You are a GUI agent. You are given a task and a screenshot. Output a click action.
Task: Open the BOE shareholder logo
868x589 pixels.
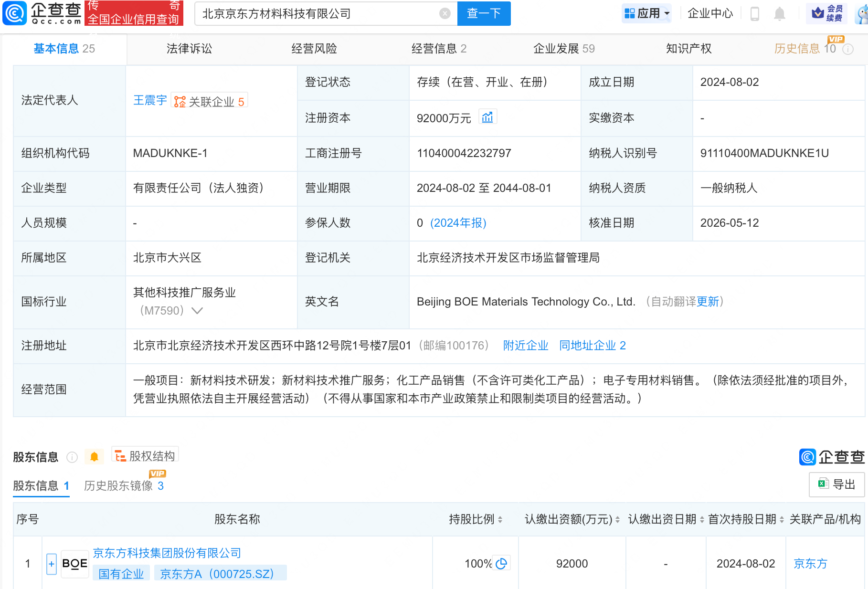75,564
